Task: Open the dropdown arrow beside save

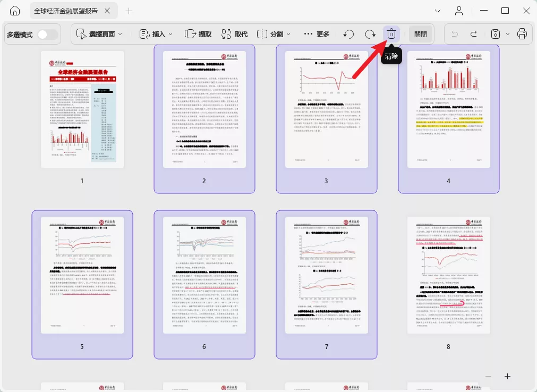Action: [508, 34]
